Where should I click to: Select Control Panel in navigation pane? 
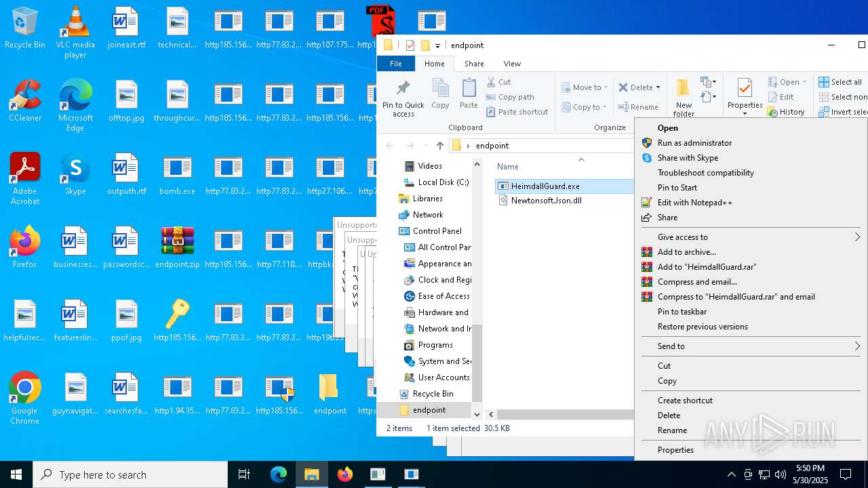tap(430, 231)
